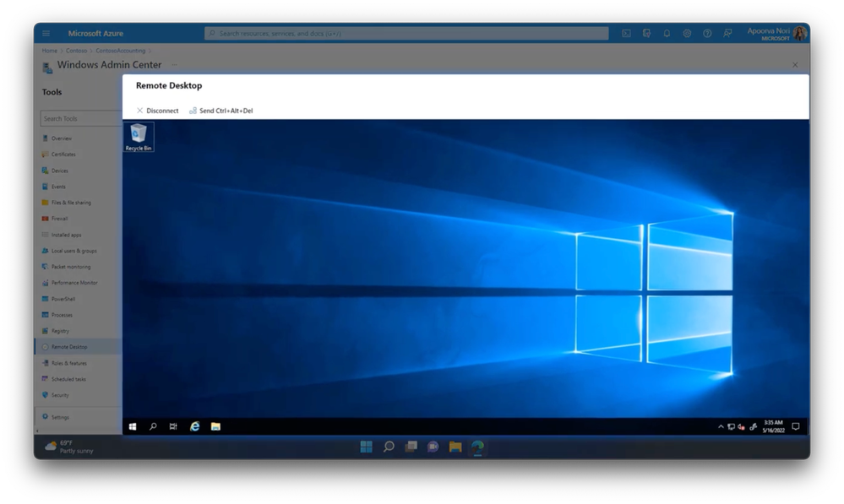Open Task View on the local taskbar
844x504 pixels.
(411, 447)
